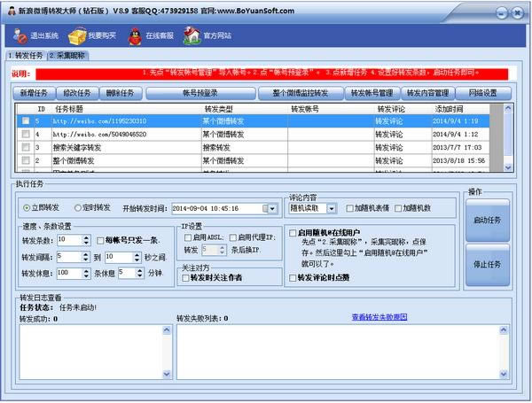Open 查看转发失败原因 link
This screenshot has width=532, height=403.
[x=379, y=317]
